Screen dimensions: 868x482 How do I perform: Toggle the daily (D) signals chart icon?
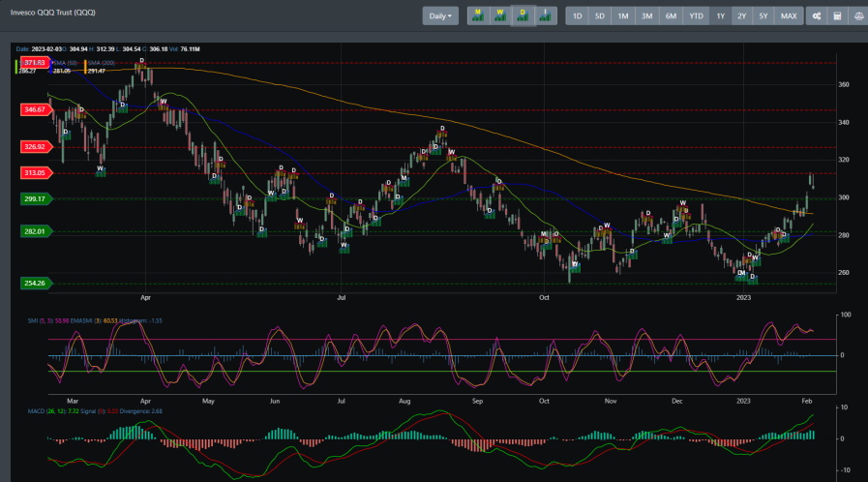pos(523,15)
